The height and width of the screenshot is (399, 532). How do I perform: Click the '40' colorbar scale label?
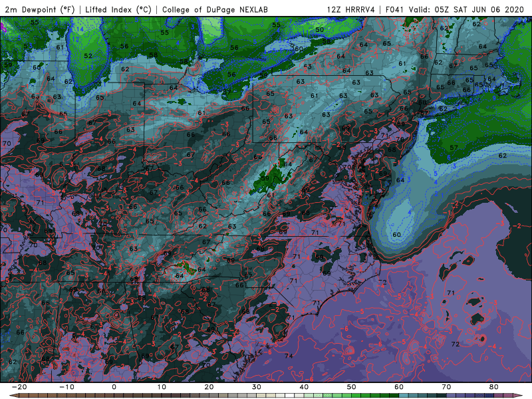pos(304,387)
